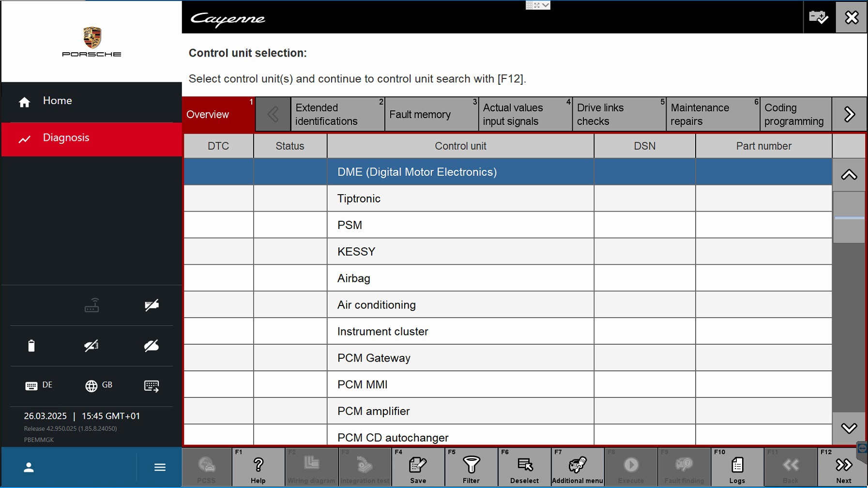This screenshot has width=868, height=488.
Task: Click the Part number column header
Action: 764,146
